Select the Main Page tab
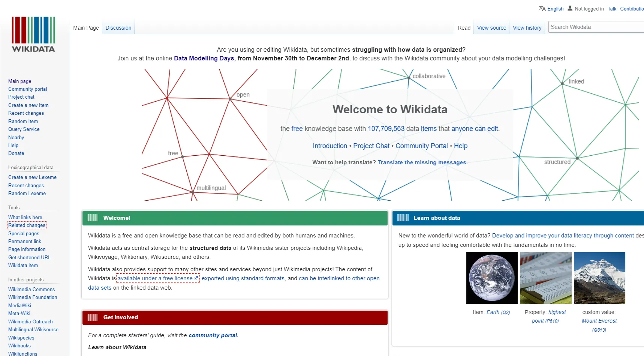This screenshot has width=644, height=356. [x=86, y=27]
